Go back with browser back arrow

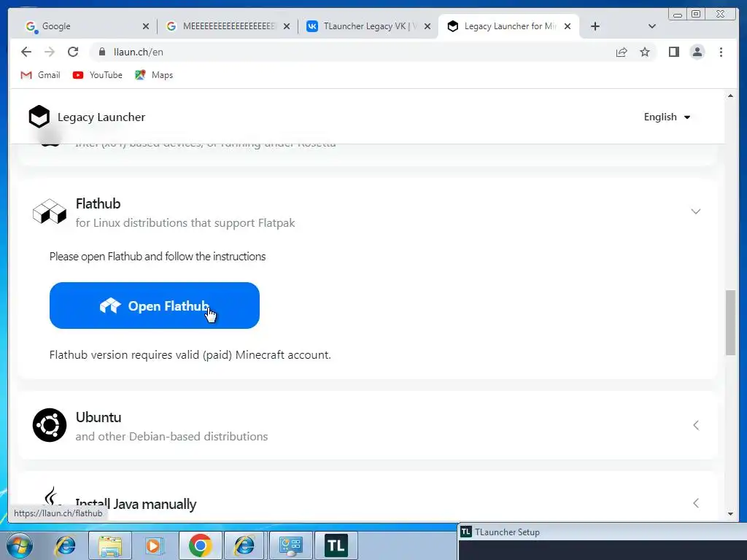(26, 52)
